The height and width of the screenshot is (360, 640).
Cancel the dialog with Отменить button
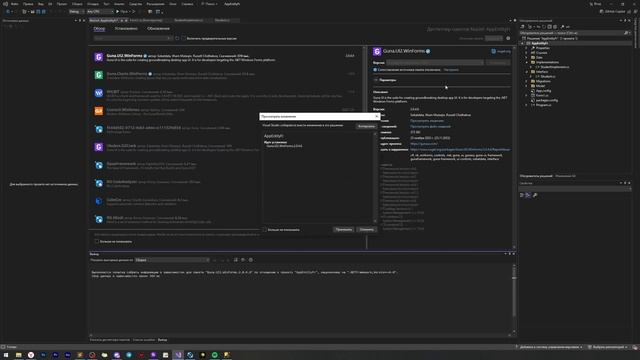pos(366,229)
